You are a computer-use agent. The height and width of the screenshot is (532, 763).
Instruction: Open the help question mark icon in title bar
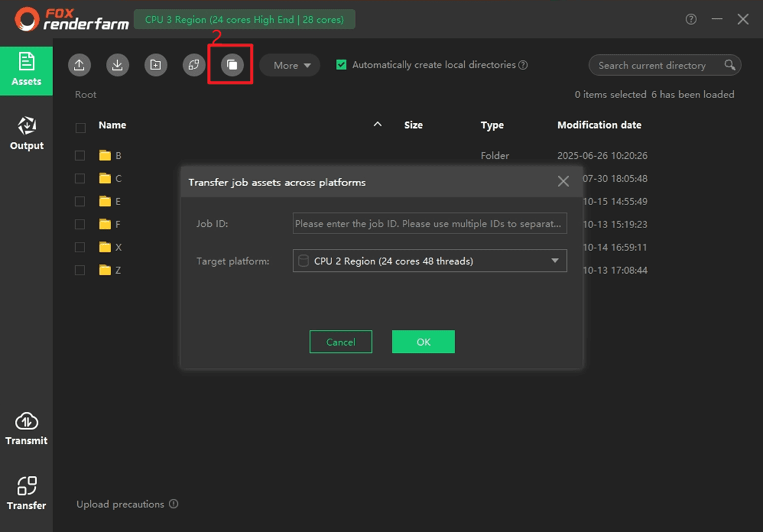pyautogui.click(x=690, y=20)
